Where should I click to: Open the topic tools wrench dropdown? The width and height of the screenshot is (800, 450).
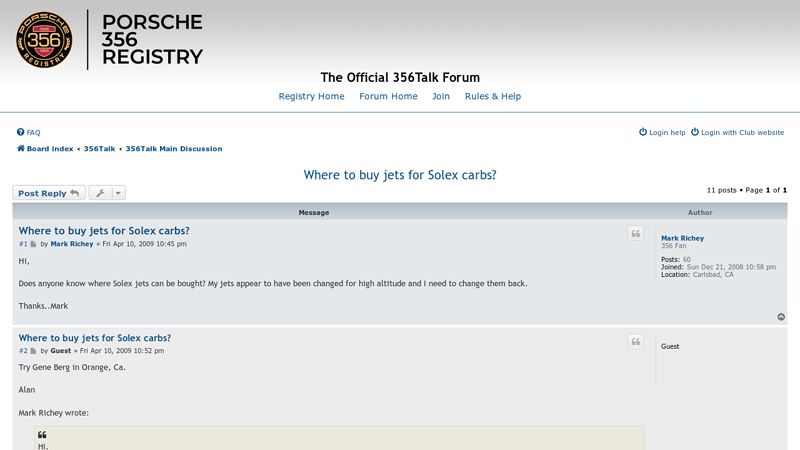click(107, 193)
